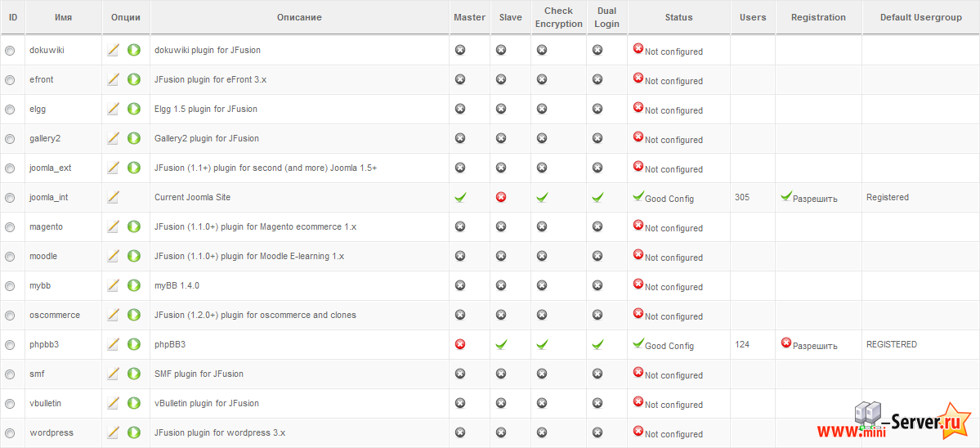The height and width of the screenshot is (448, 980).
Task: Toggle phpbb3 Master red cross
Action: coord(460,343)
